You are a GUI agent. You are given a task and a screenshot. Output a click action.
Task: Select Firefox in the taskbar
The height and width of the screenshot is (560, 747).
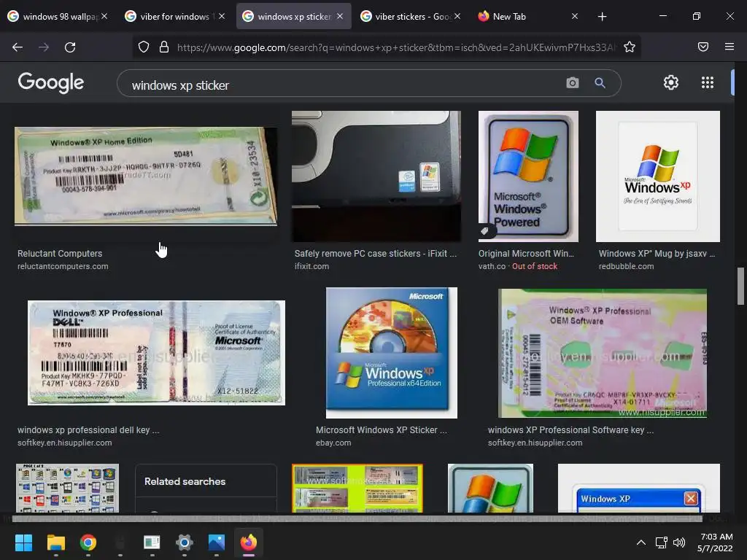pos(248,542)
